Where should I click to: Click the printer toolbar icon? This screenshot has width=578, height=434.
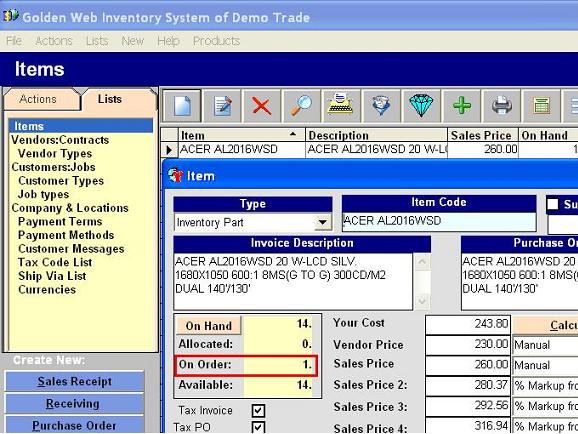click(x=502, y=105)
